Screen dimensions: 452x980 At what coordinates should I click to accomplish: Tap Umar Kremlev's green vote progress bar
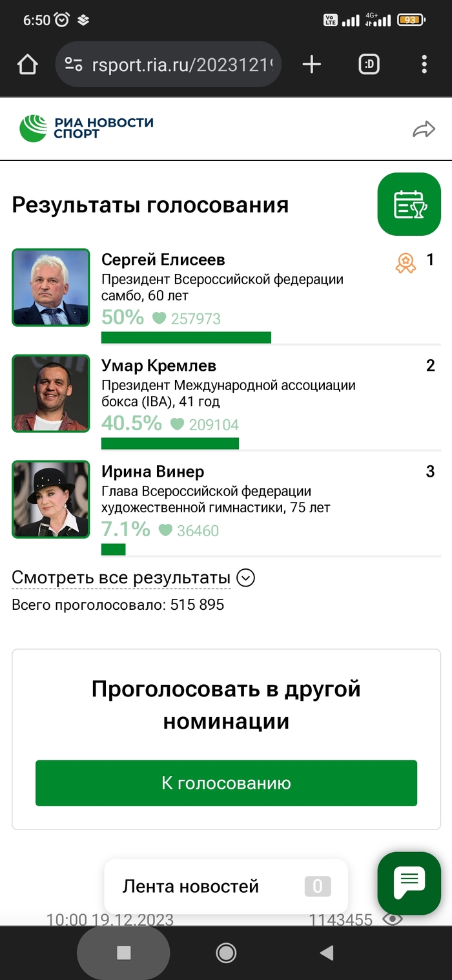[170, 443]
